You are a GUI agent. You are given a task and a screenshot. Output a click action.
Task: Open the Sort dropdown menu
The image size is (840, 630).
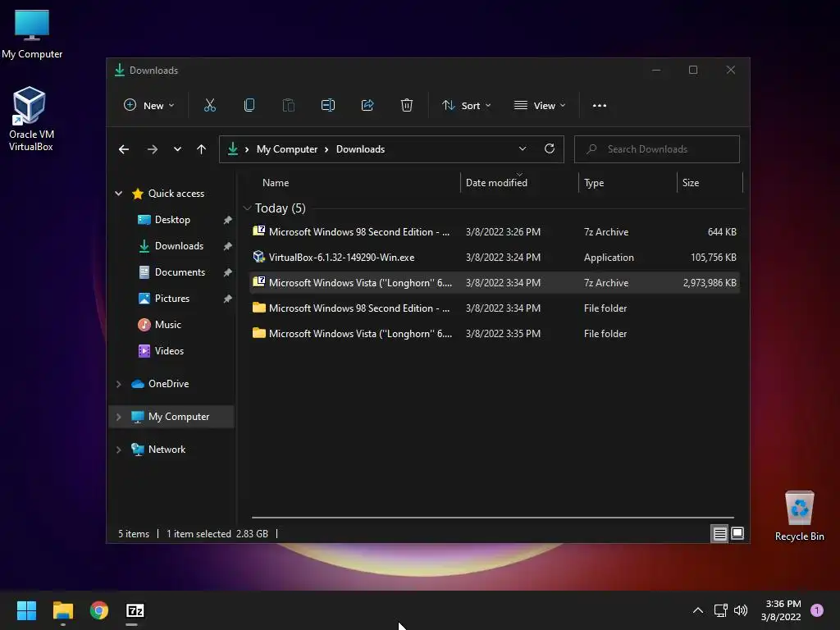point(466,106)
